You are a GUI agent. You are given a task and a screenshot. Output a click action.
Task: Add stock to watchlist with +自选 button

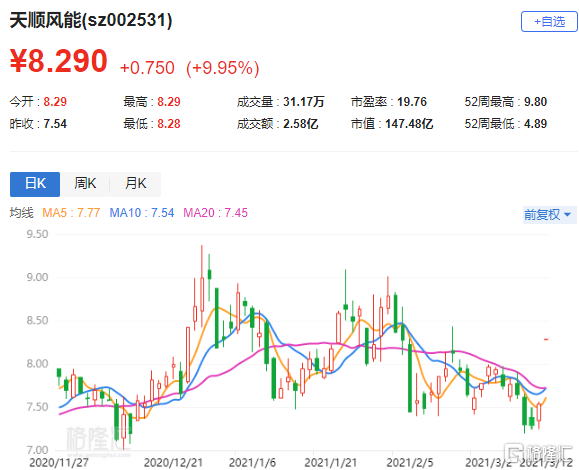tap(549, 21)
